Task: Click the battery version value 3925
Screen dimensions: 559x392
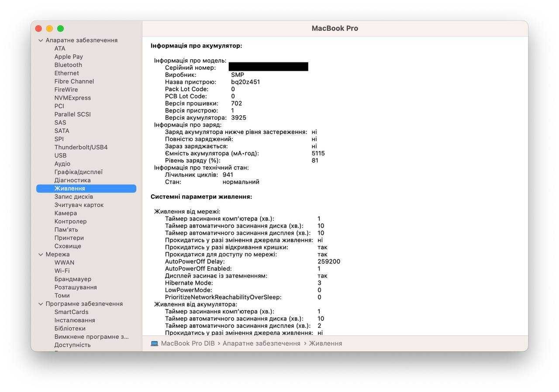Action: click(x=238, y=118)
